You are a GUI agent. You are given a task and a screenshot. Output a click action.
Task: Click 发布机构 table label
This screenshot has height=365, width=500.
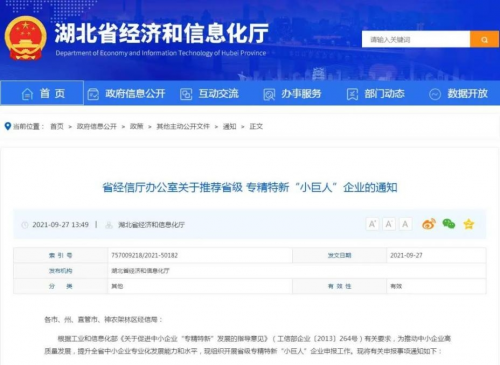(x=60, y=271)
